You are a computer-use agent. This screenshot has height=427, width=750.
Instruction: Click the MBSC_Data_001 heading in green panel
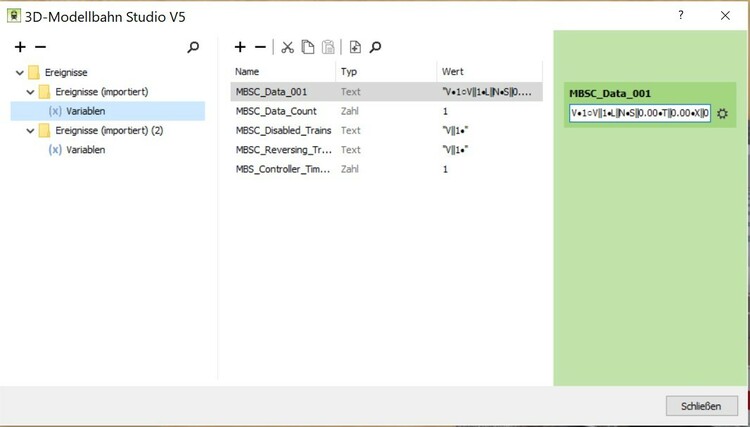coord(610,94)
